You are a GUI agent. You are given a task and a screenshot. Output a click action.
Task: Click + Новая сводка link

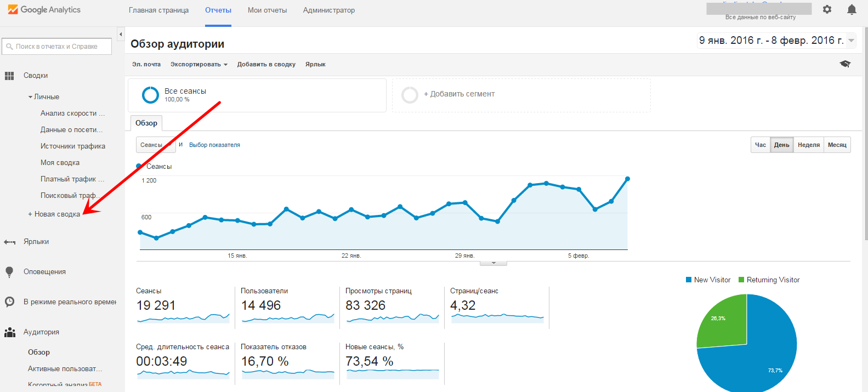tap(54, 214)
